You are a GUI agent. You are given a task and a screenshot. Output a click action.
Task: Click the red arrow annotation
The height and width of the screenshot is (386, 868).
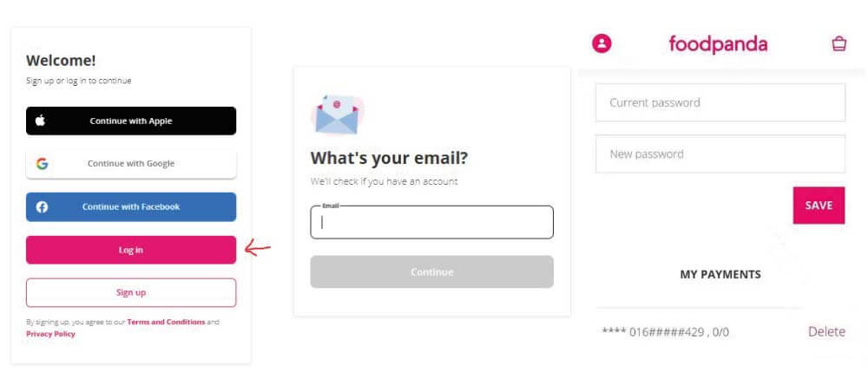(x=258, y=248)
